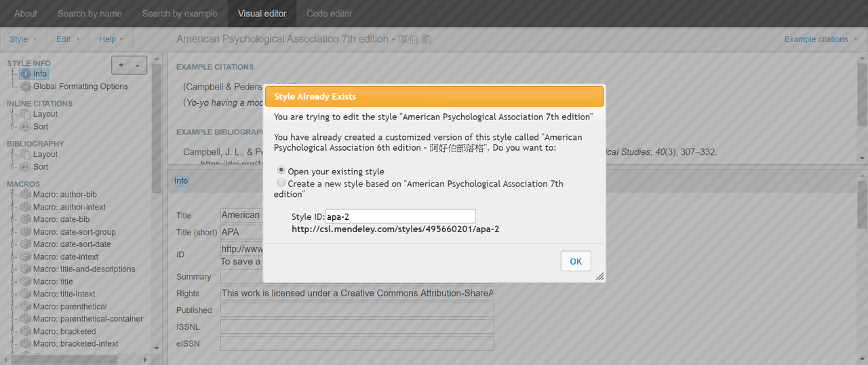Screen dimensions: 868x365
Task: Click the Title (short) field containing APA
Action: [x=357, y=232]
